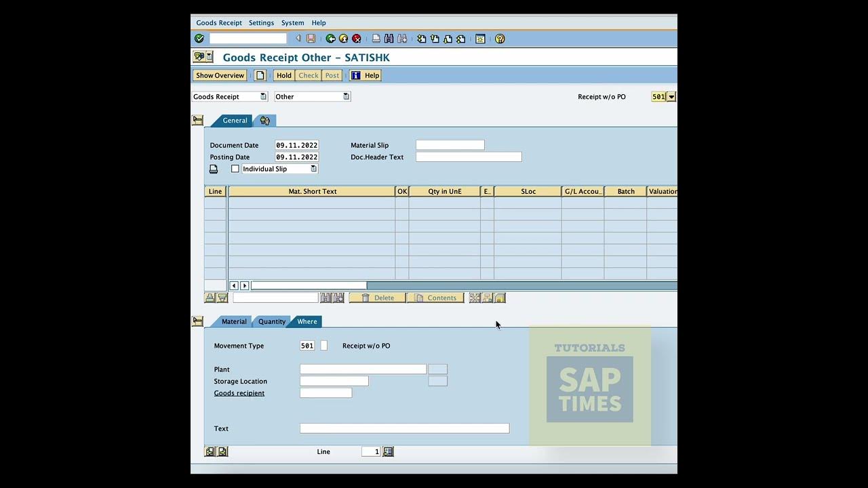Switch to the Where tab
Image resolution: width=868 pixels, height=488 pixels.
coord(307,321)
